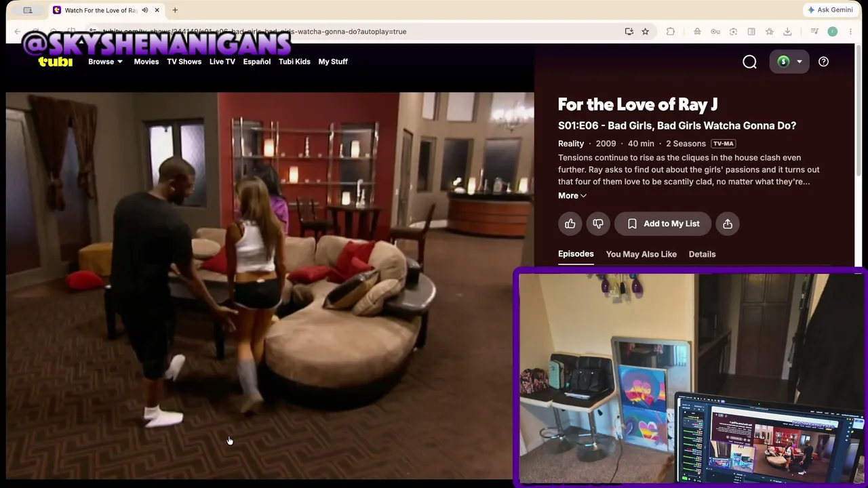
Task: Mute the tab using the speaker icon
Action: pos(145,10)
